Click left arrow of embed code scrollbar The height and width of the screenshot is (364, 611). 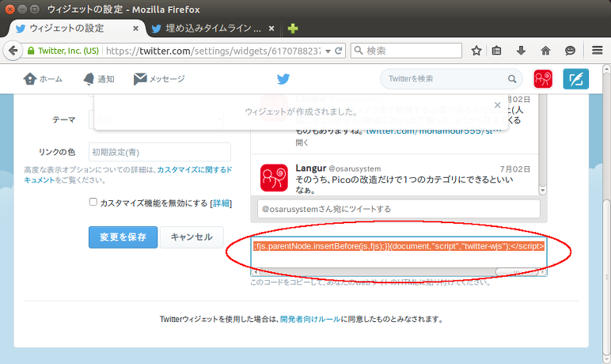256,271
